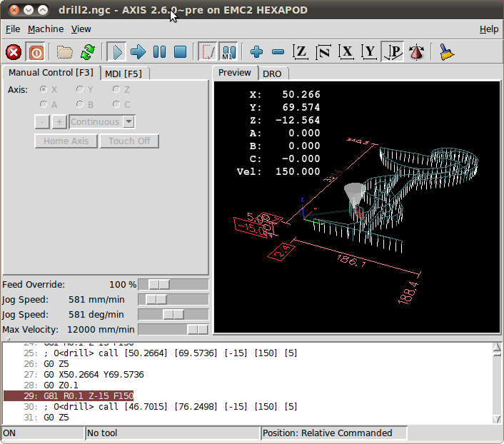This screenshot has width=504, height=444.
Task: Switch to Manual Control [F3] tab
Action: pos(51,73)
